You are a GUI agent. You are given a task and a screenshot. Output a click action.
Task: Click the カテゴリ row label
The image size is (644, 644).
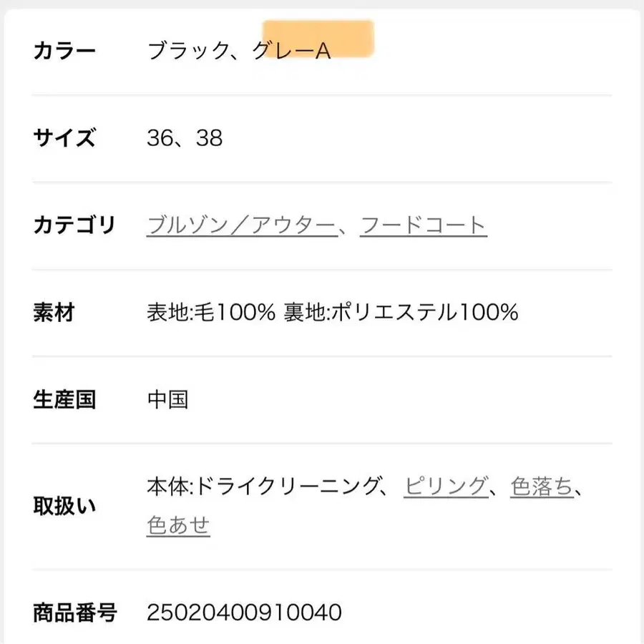pos(74,224)
